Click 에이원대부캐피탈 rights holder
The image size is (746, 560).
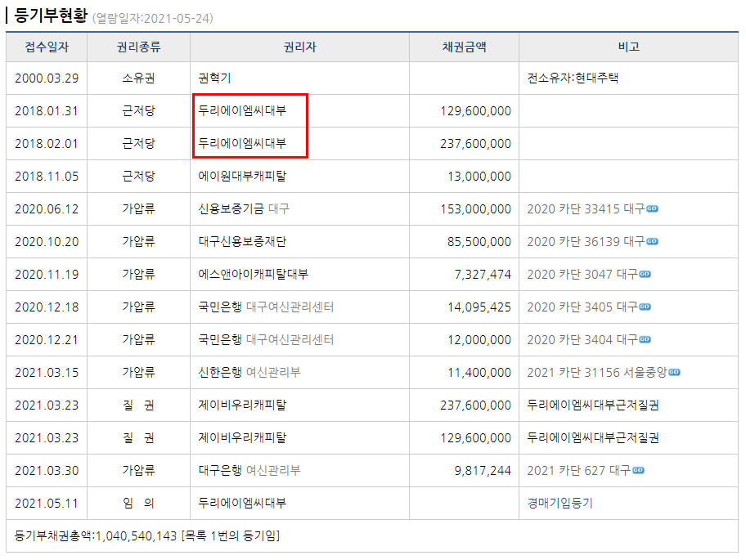click(242, 177)
